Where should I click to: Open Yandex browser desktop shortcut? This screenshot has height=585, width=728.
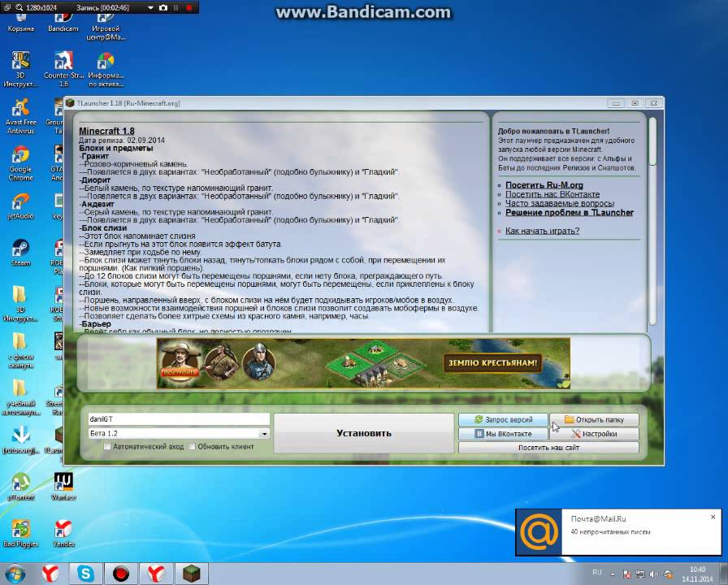(63, 533)
